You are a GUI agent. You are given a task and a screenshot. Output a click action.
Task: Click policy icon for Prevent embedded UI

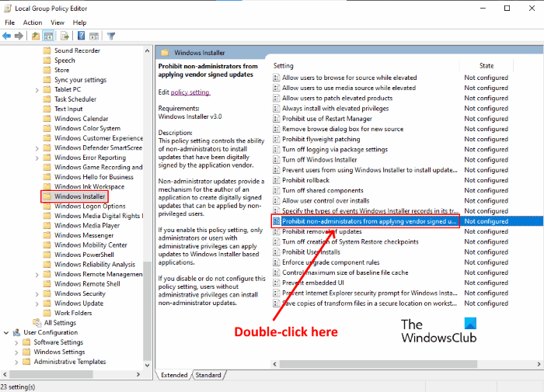(x=276, y=283)
